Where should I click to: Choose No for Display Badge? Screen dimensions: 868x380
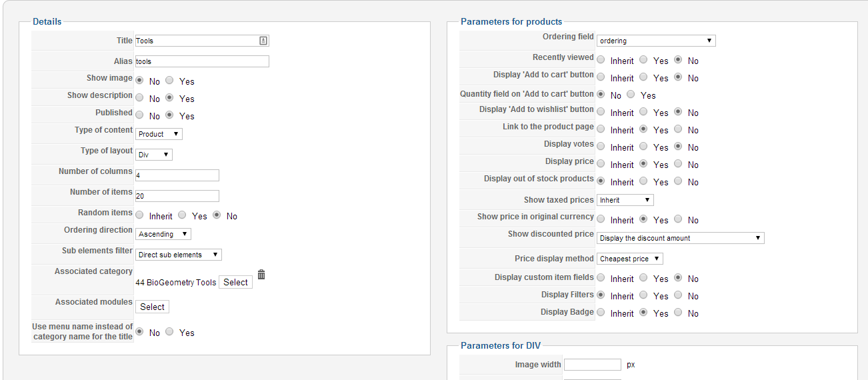click(x=678, y=313)
